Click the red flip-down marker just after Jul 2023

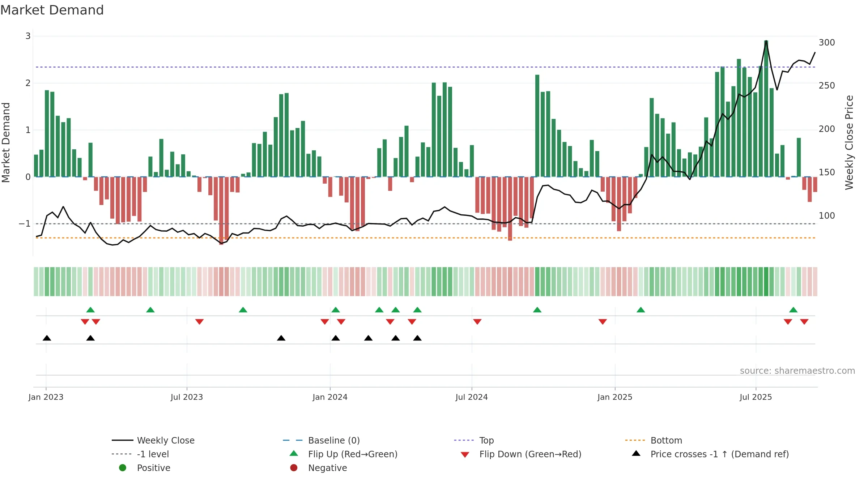click(199, 322)
